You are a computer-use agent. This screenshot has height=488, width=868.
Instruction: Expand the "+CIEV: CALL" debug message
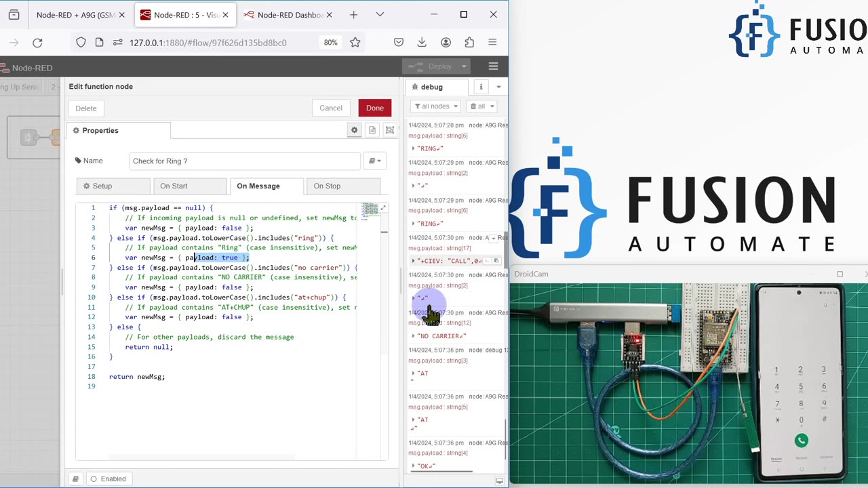pyautogui.click(x=414, y=261)
